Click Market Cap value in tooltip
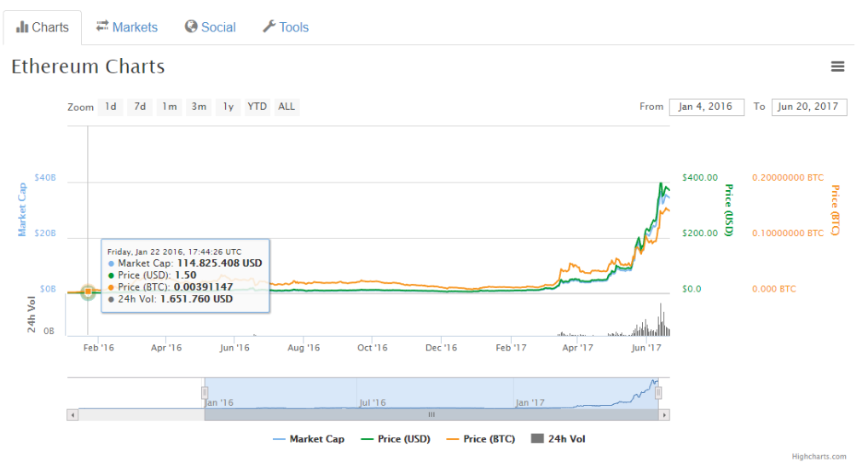This screenshot has height=468, width=868. click(219, 263)
